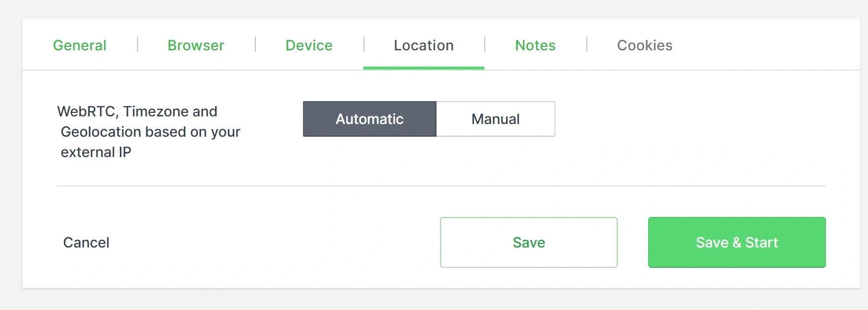Image resolution: width=868 pixels, height=310 pixels.
Task: Dismiss the dialog with Cancel
Action: pyautogui.click(x=86, y=242)
